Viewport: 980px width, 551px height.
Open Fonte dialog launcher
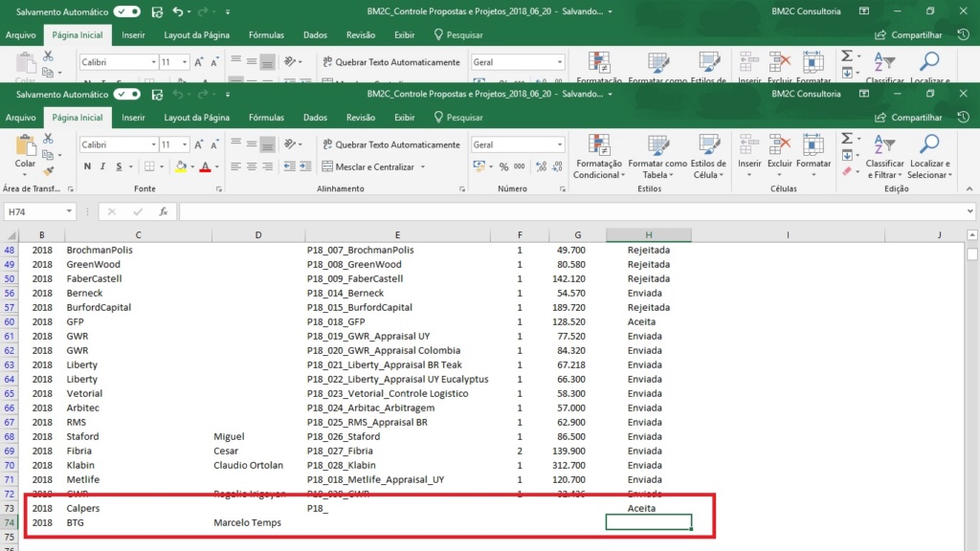point(219,189)
